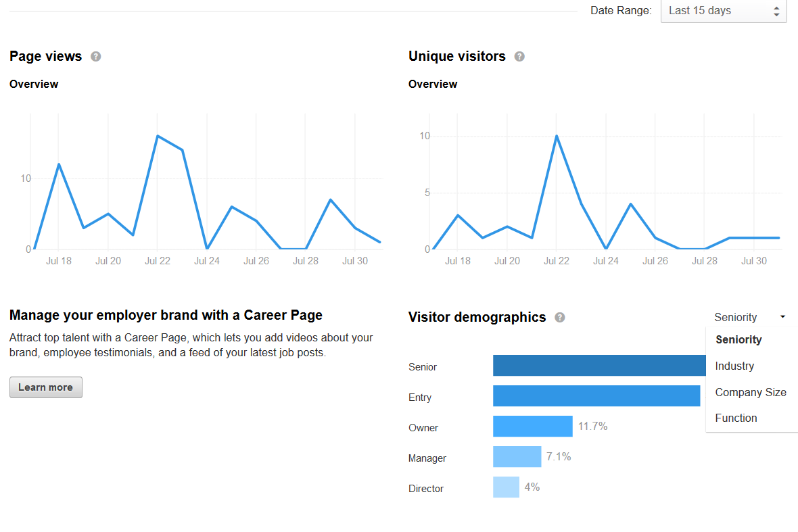Click the 'Manager' row label
This screenshot has width=798, height=532.
click(427, 459)
